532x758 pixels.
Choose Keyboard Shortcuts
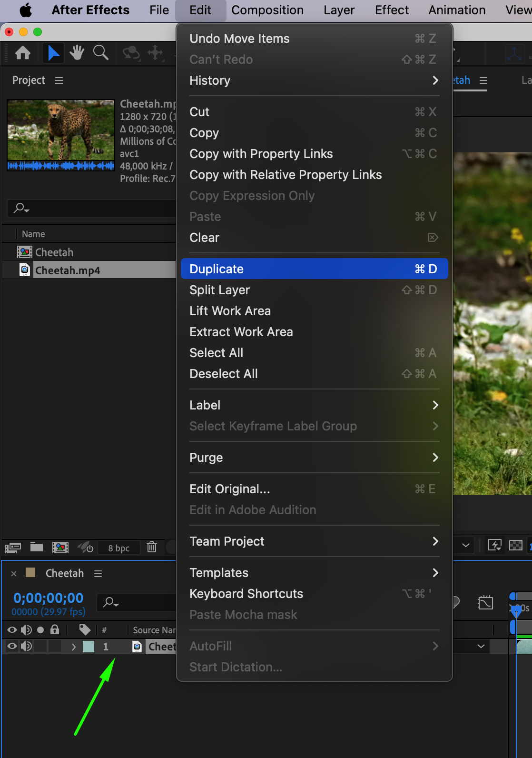click(x=314, y=594)
